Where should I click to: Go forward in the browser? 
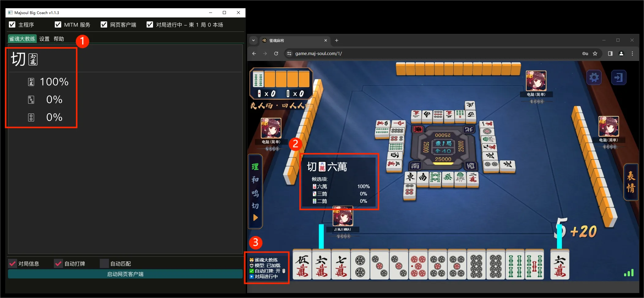(x=265, y=54)
